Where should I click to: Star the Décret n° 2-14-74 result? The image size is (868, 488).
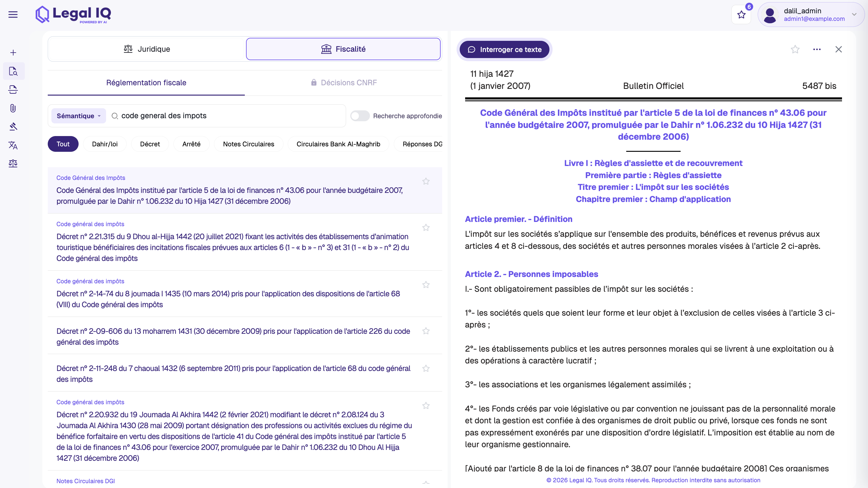point(426,285)
